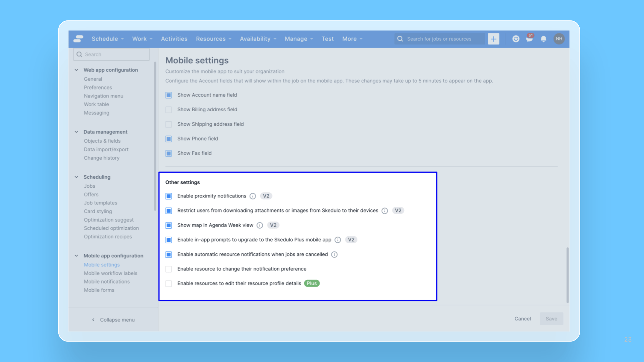Open Data import/export page
The height and width of the screenshot is (362, 644).
point(106,149)
